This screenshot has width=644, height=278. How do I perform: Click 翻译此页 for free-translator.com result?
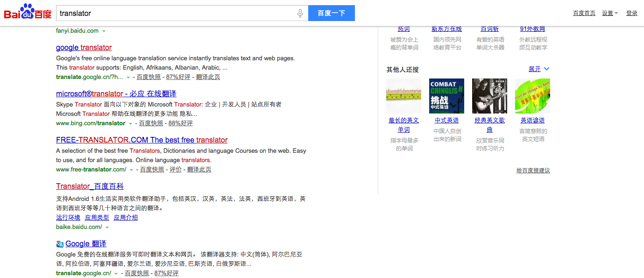tap(199, 169)
